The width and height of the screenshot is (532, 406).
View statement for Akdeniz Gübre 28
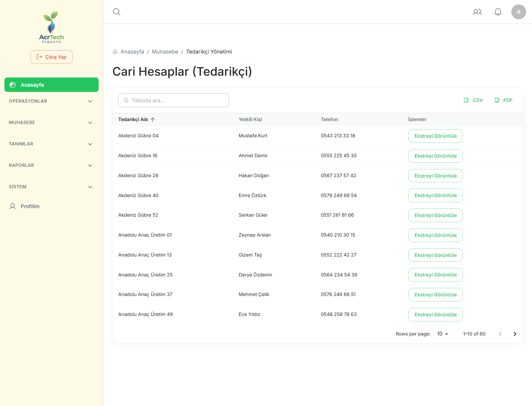tap(436, 176)
